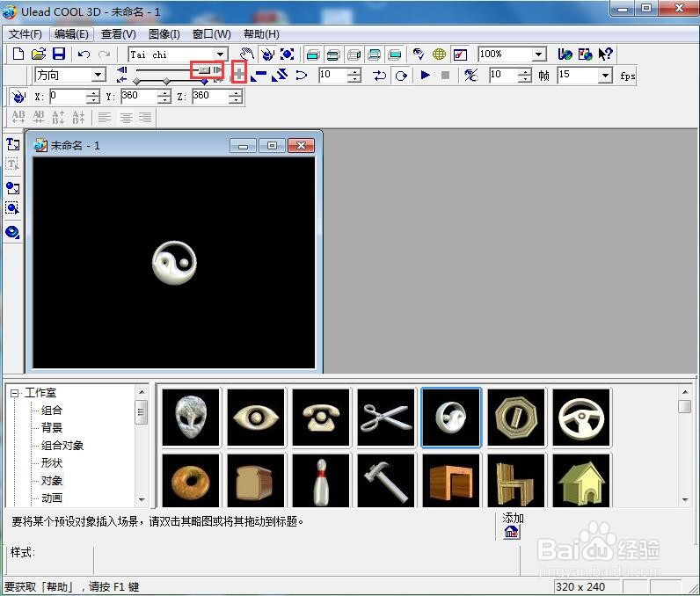Undo the last action

pyautogui.click(x=84, y=55)
